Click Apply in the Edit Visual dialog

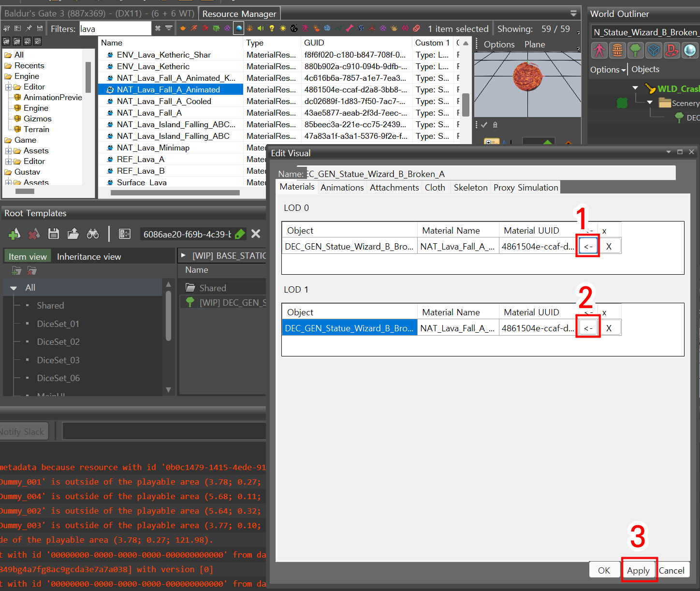pos(638,571)
